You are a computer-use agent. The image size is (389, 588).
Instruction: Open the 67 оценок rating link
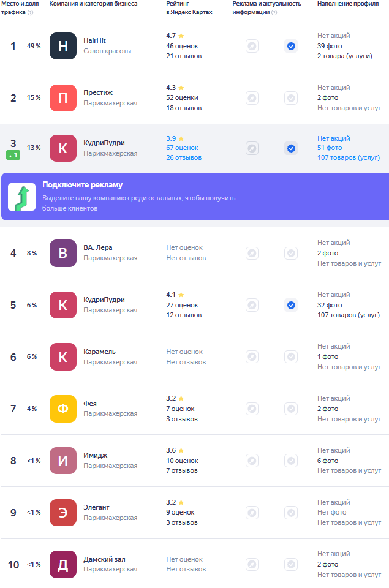[183, 148]
